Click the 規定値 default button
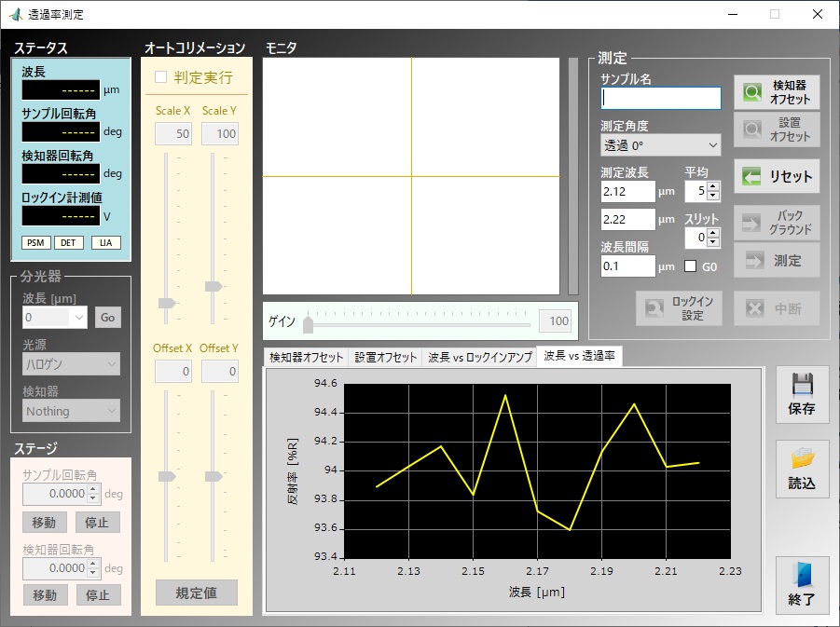Image resolution: width=840 pixels, height=627 pixels. [197, 593]
